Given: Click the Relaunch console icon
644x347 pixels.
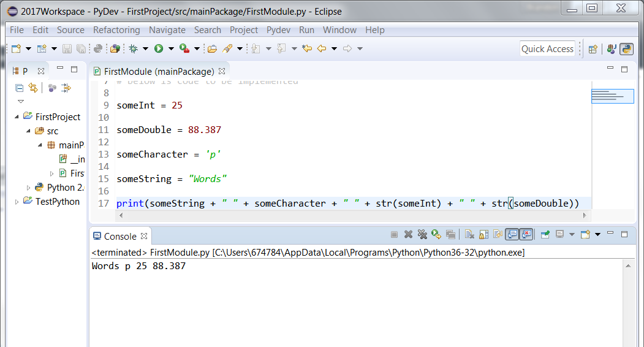Looking at the screenshot, I should click(436, 234).
